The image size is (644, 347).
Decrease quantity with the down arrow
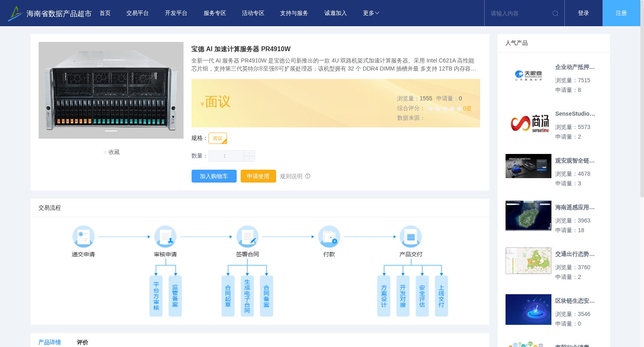(249, 159)
